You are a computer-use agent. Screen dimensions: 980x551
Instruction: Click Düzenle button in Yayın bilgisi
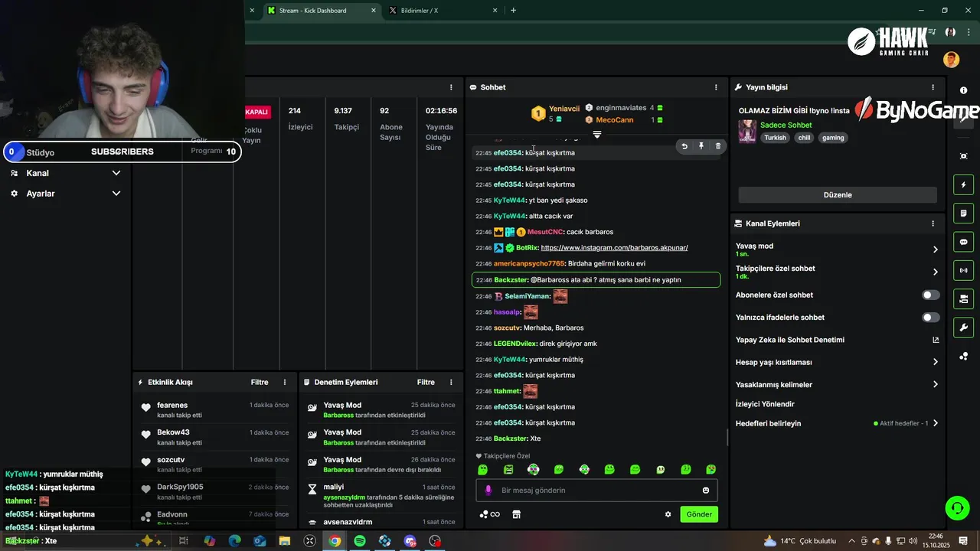click(838, 194)
